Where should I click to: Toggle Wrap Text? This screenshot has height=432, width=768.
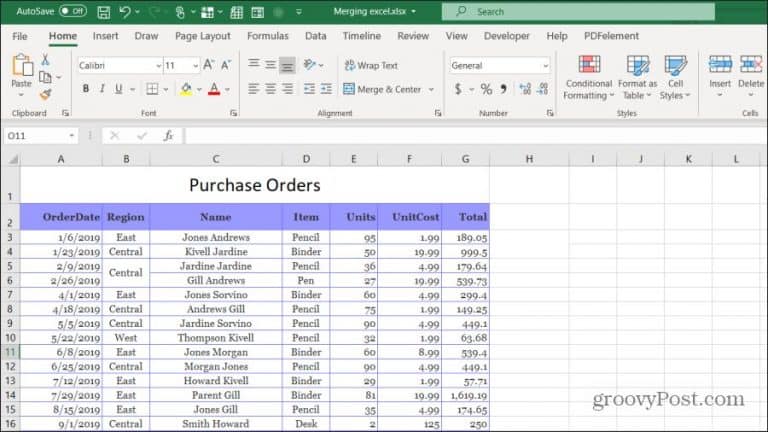[x=371, y=65]
